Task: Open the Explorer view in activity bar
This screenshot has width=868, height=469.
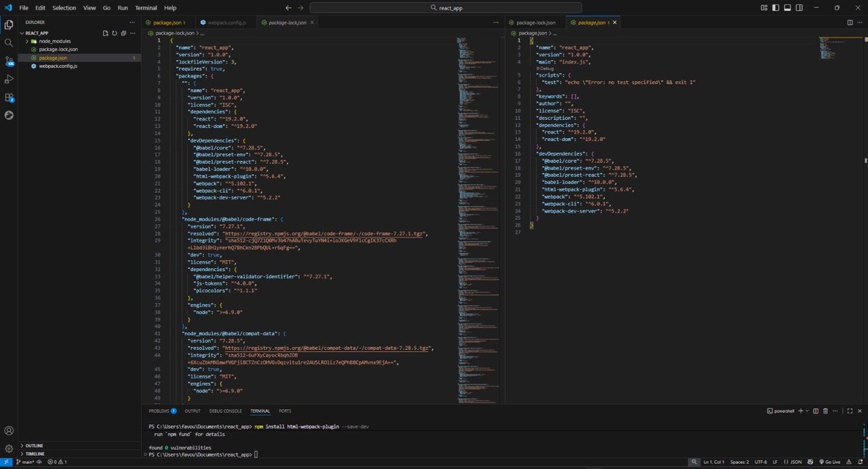Action: [x=9, y=25]
